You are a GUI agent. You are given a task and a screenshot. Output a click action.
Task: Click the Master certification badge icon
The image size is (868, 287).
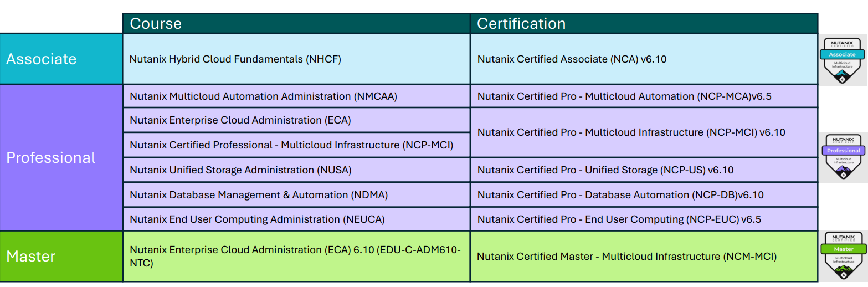click(x=844, y=255)
